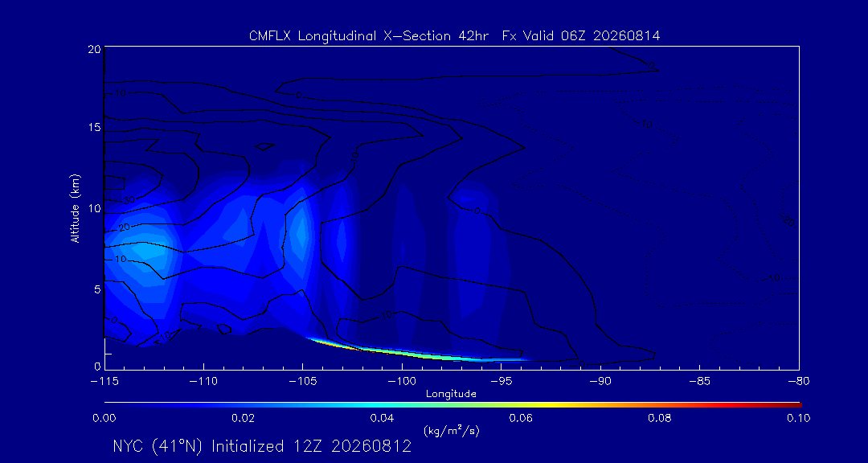The width and height of the screenshot is (868, 463).
Task: Click the NYC (41°N) Initialized caption text
Action: point(262,446)
